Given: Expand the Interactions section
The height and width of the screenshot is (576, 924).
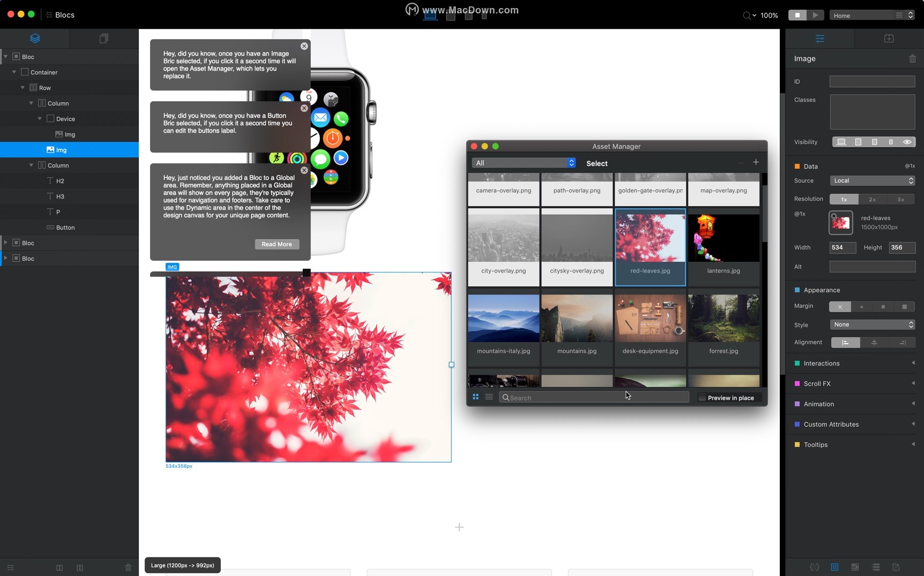Looking at the screenshot, I should [854, 363].
